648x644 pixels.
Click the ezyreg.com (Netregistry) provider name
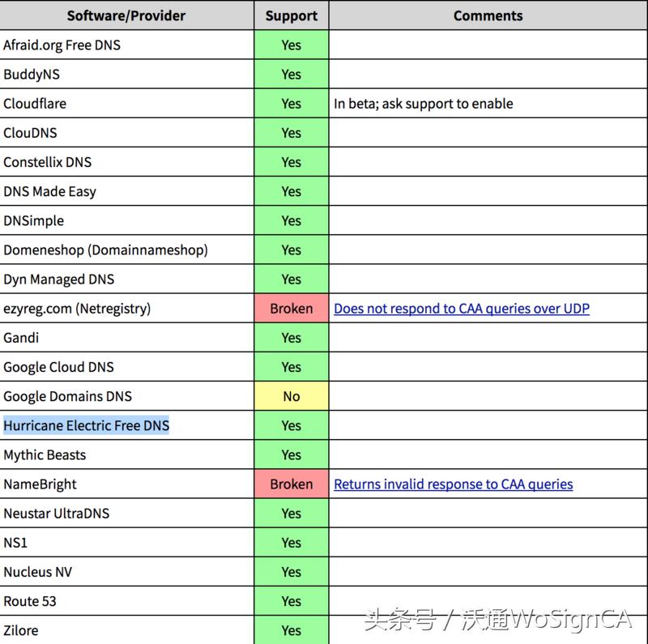point(77,309)
